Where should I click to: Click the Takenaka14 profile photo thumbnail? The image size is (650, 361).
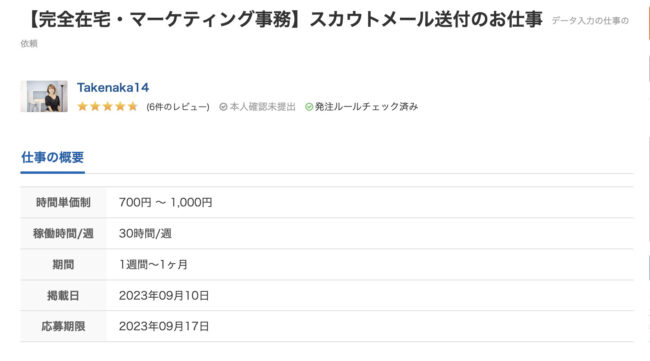point(44,96)
